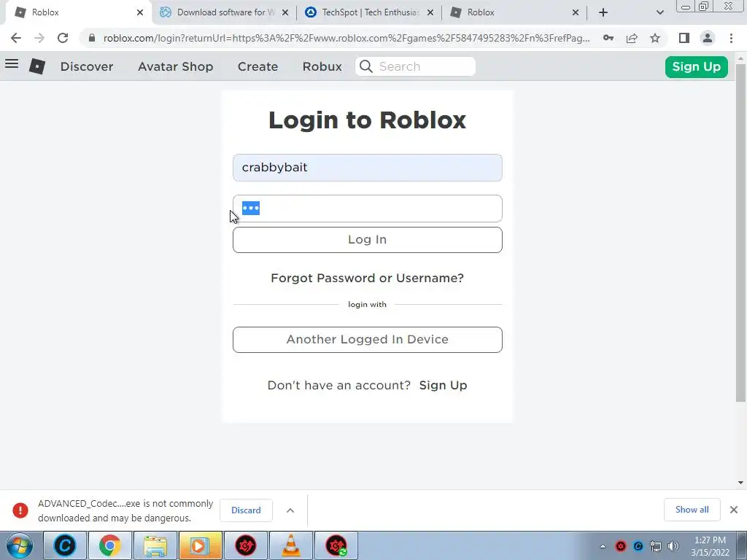Open a new browser tab
Screen dimensions: 747x560
(x=603, y=12)
